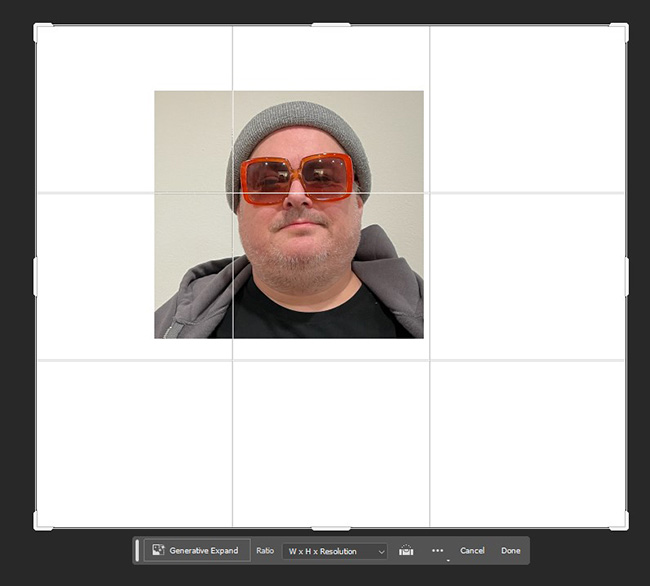This screenshot has width=650, height=586.
Task: Click the right-middle crop edge handle
Action: pyautogui.click(x=627, y=276)
